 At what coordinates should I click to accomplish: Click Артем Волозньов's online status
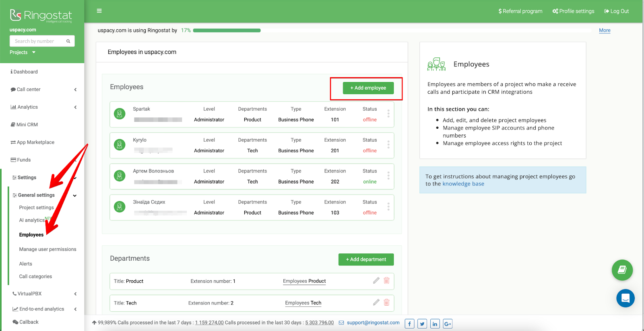[x=370, y=182]
